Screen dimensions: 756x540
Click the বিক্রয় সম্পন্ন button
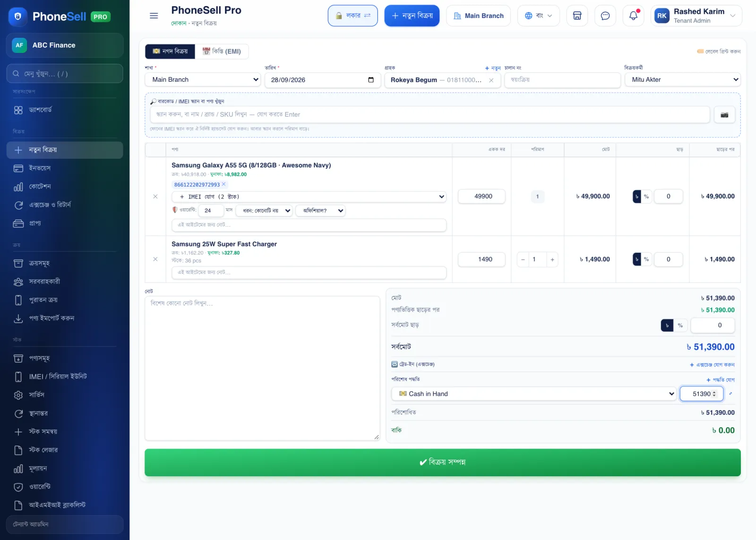tap(442, 462)
